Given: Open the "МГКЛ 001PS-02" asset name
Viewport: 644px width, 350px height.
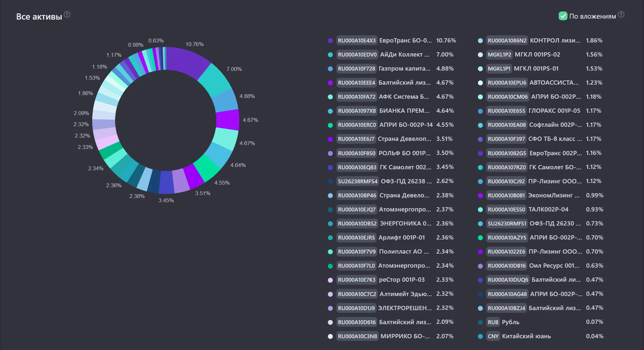Looking at the screenshot, I should [537, 55].
